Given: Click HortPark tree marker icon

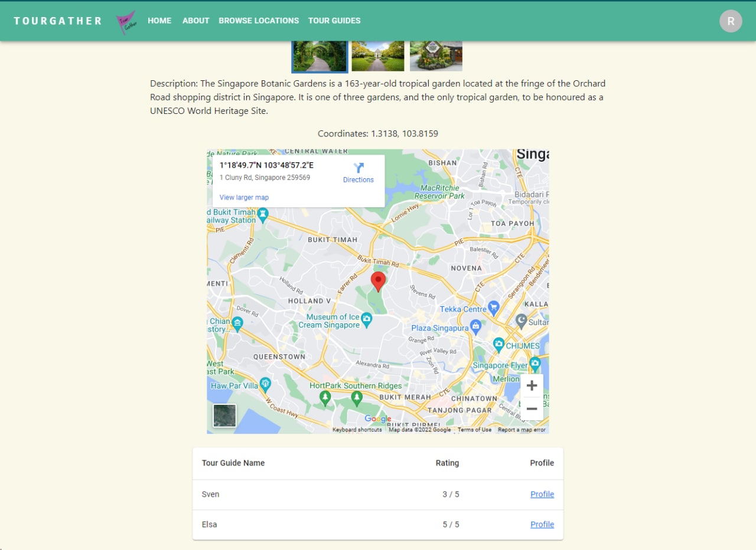Looking at the screenshot, I should coord(325,398).
